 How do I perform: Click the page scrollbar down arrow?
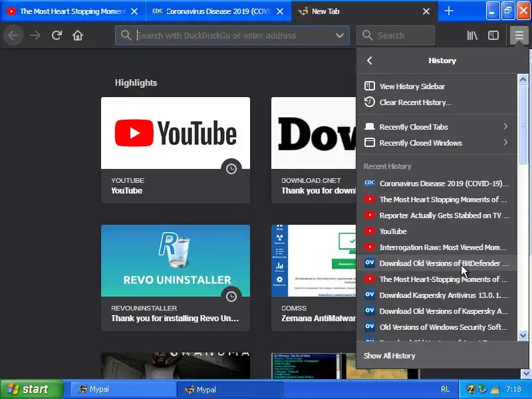click(526, 374)
